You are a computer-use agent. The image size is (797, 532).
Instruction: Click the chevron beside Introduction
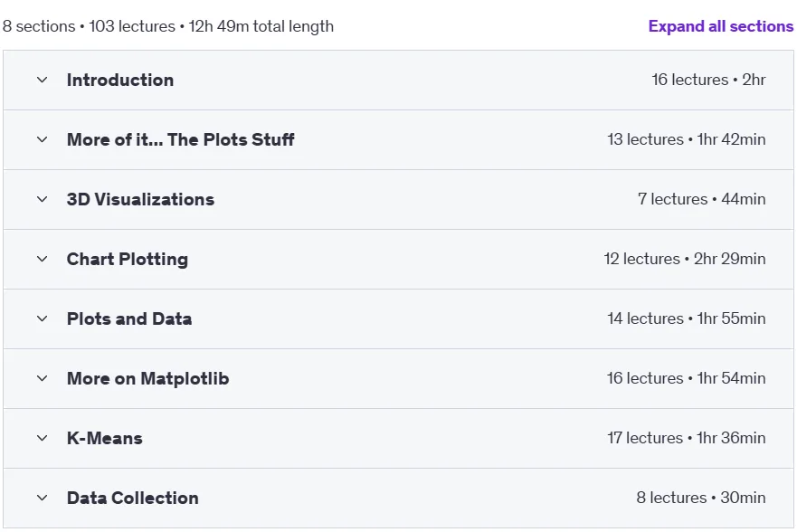pos(43,80)
